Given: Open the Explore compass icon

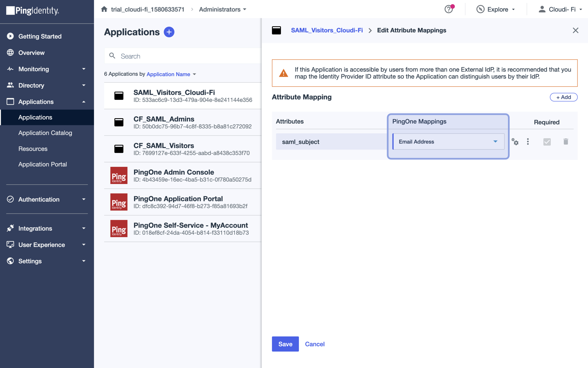Looking at the screenshot, I should [479, 9].
